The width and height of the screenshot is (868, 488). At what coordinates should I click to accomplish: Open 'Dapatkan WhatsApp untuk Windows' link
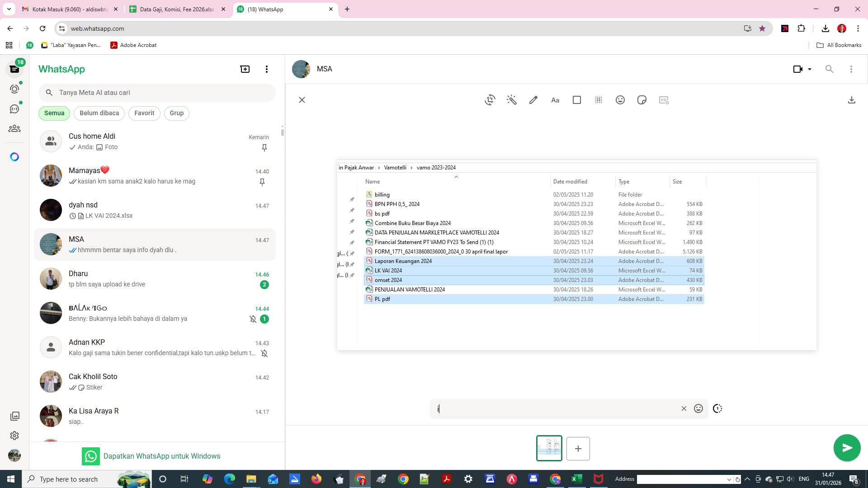tap(162, 456)
